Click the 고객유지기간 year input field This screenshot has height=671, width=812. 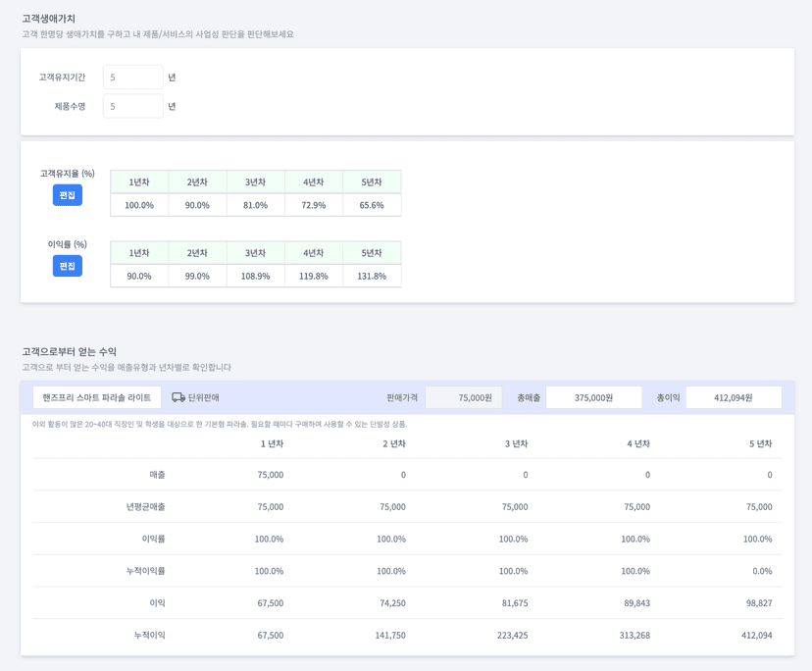[x=132, y=77]
